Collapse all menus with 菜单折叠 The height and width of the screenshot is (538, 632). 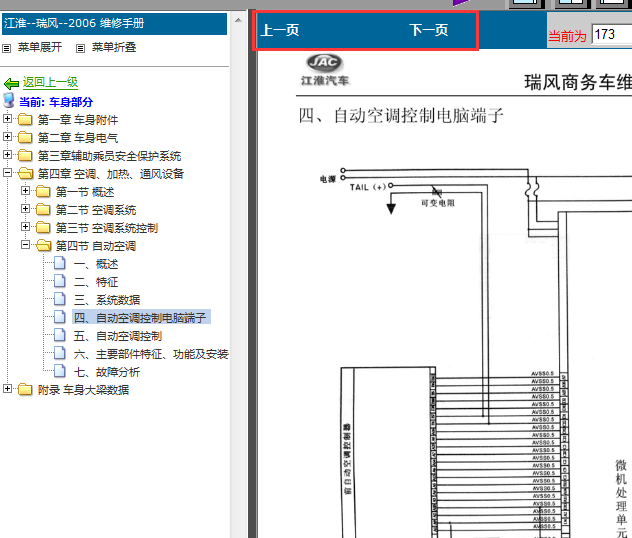tap(114, 48)
